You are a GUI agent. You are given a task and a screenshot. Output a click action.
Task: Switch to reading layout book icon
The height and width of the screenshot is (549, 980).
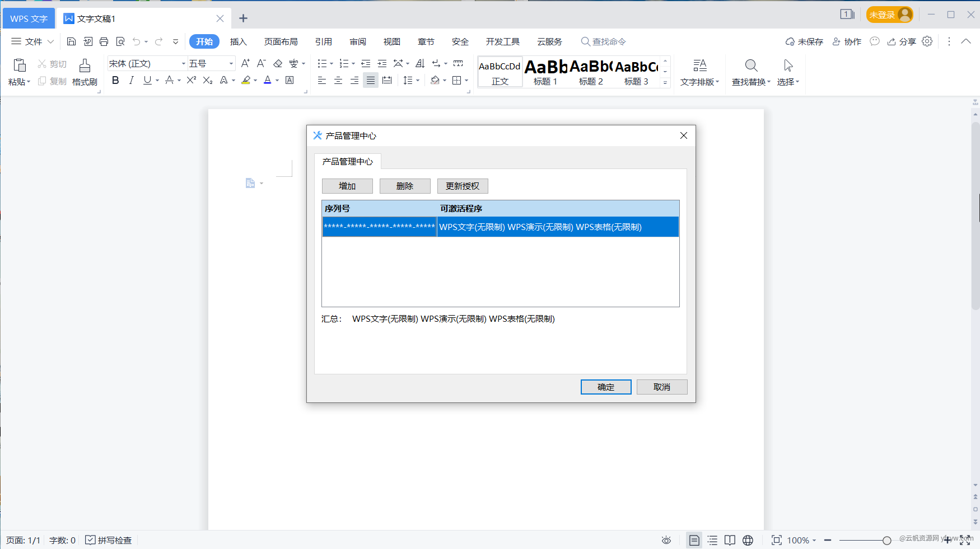point(730,540)
